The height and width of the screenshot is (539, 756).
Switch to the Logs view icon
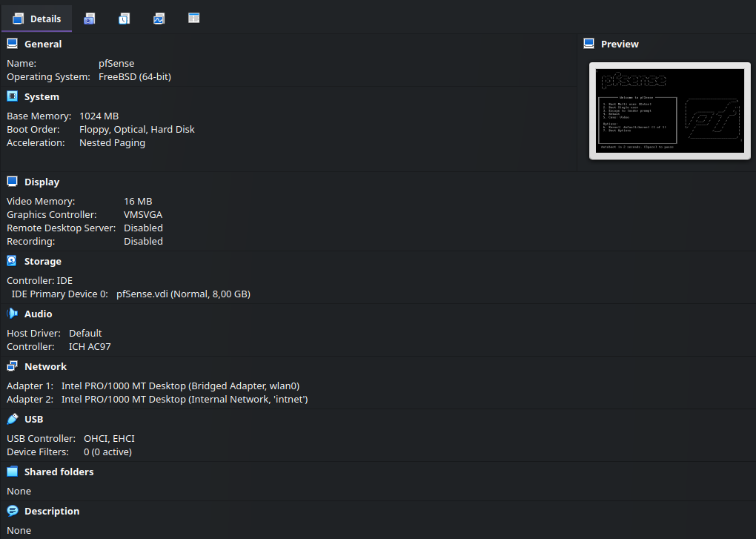point(124,19)
